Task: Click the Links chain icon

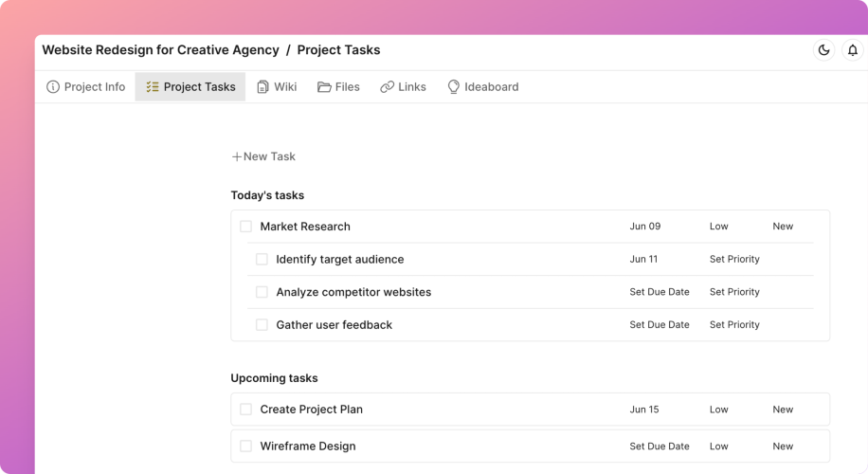Action: (x=387, y=87)
